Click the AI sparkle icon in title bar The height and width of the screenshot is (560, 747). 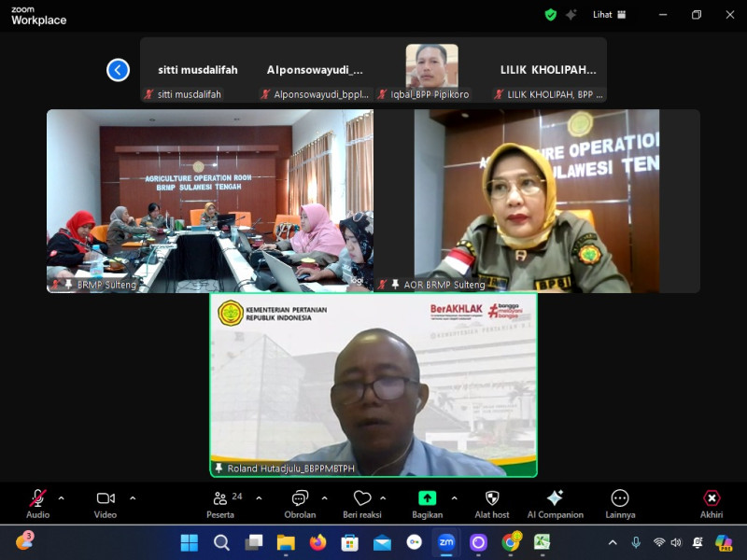(571, 15)
